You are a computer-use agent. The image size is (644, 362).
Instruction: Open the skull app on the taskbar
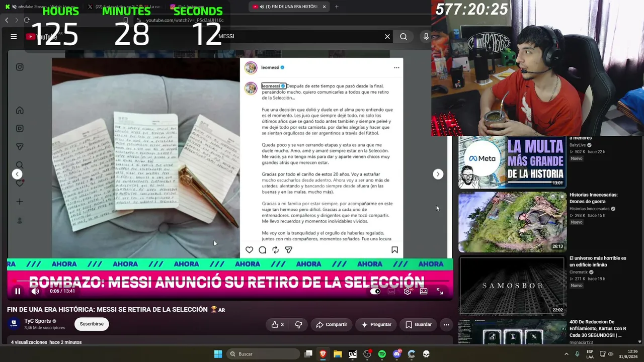point(426,354)
